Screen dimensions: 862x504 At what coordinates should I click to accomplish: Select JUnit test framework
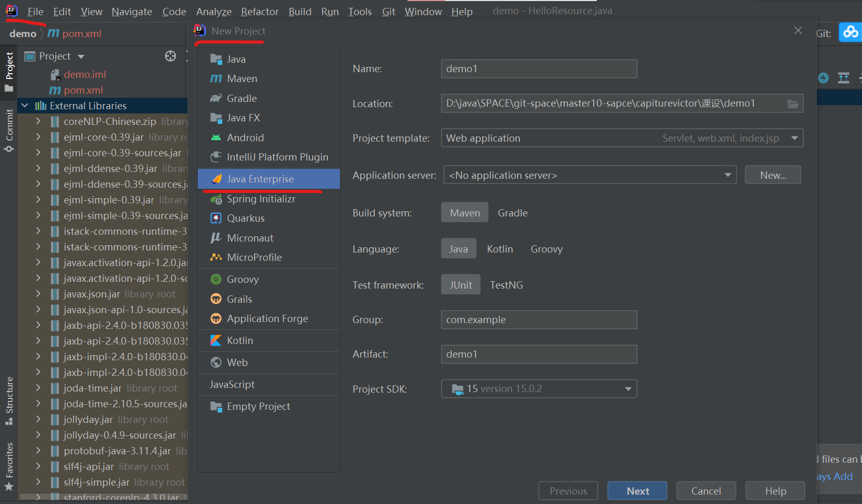tap(461, 284)
